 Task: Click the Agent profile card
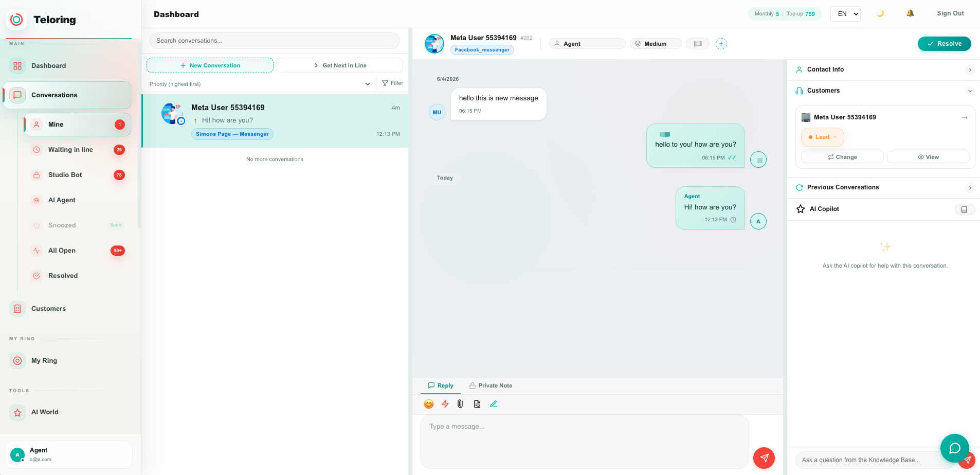pyautogui.click(x=69, y=454)
